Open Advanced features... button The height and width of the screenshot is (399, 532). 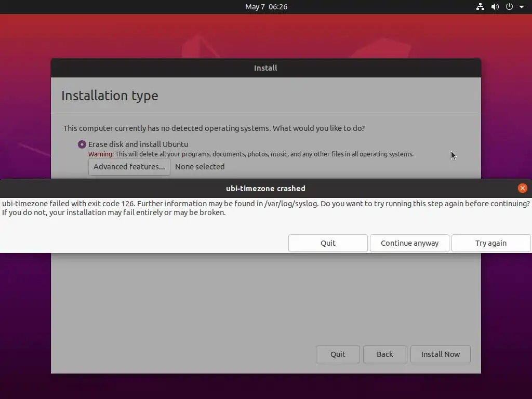click(129, 167)
